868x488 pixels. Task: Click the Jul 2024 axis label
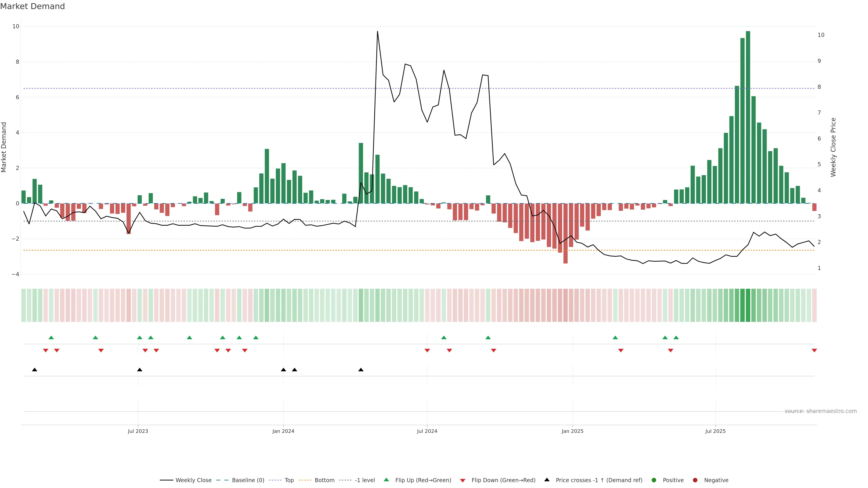(427, 431)
